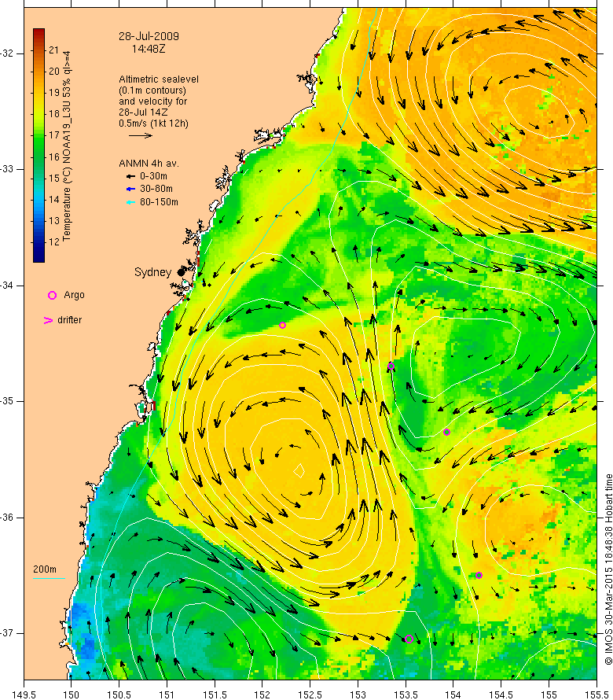Click the longitude axis label 151.5

[215, 695]
